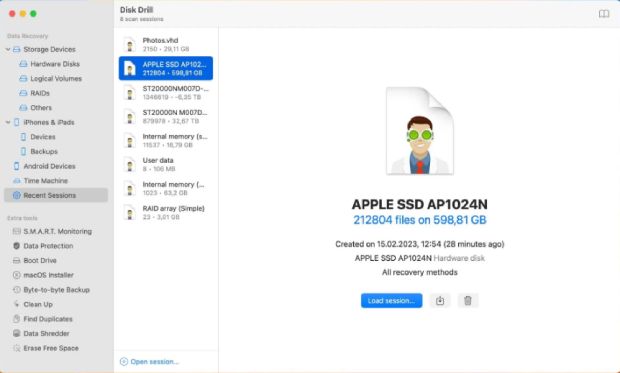This screenshot has width=620, height=373.
Task: Click the Devices phone icon
Action: click(23, 137)
